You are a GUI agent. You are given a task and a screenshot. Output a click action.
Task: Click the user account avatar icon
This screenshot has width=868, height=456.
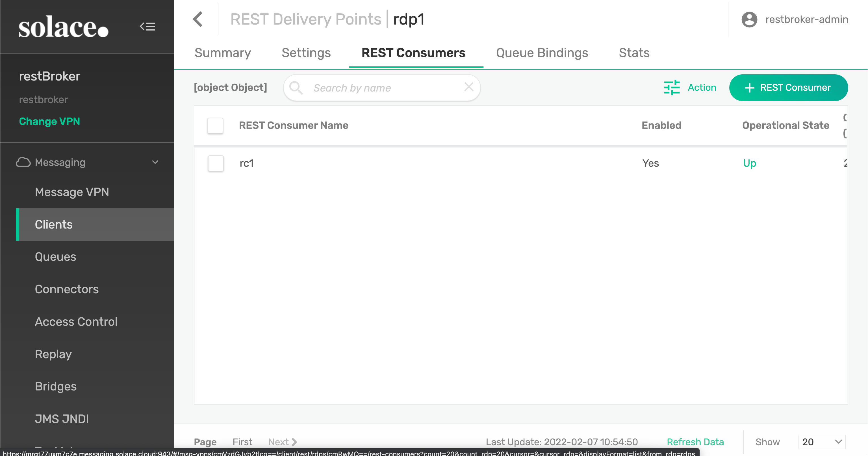tap(749, 19)
